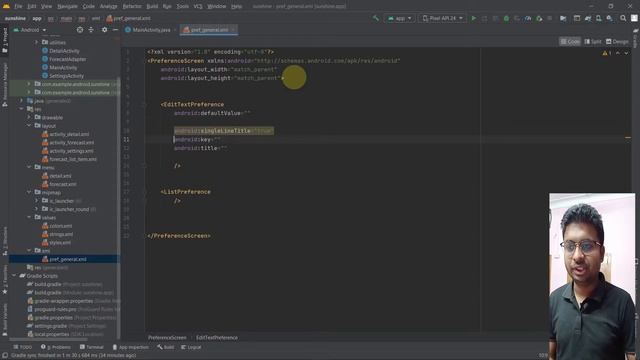Run the app with green play icon

473,18
